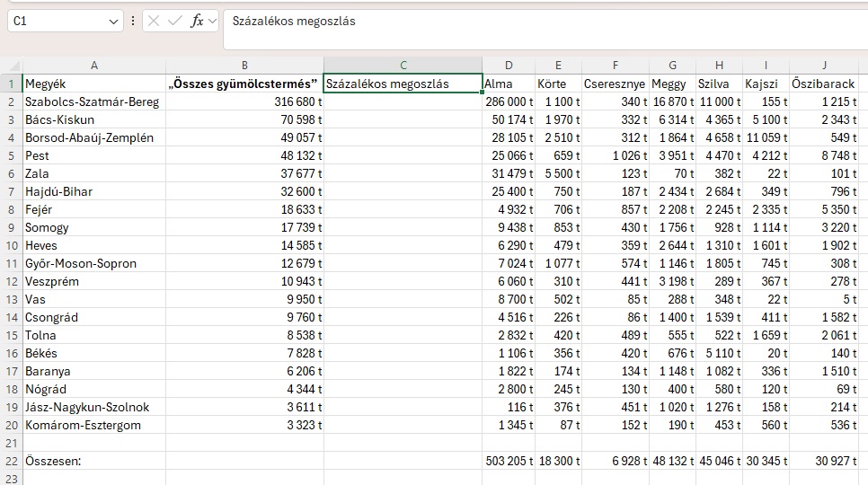Click the Szabolcs-Szatmár-Bereg cell
The width and height of the screenshot is (868, 485).
tap(94, 101)
